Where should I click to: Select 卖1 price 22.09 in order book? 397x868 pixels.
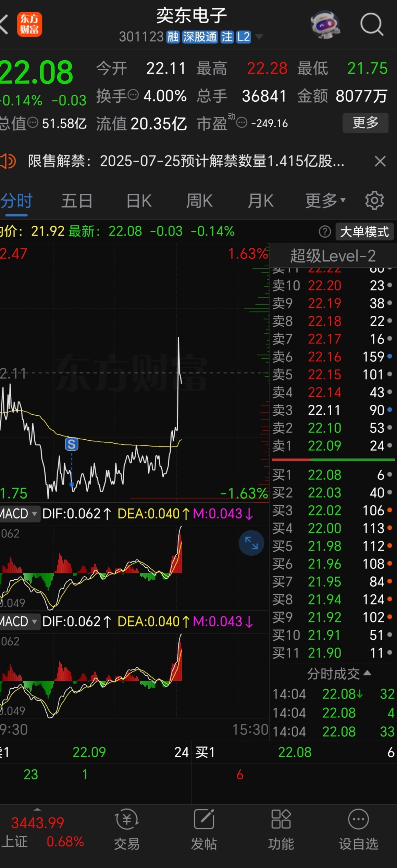[333, 446]
